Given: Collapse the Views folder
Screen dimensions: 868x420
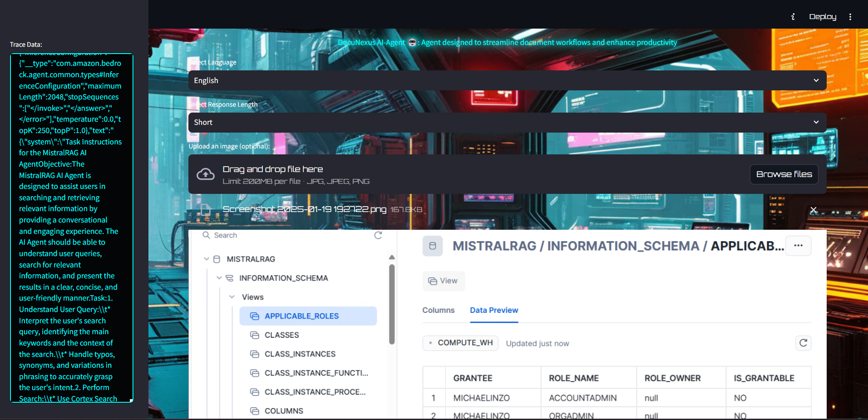Looking at the screenshot, I should pyautogui.click(x=232, y=297).
